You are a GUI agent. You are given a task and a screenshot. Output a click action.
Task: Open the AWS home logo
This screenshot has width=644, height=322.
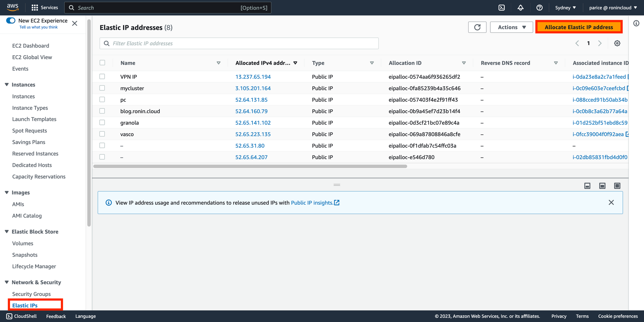[13, 7]
